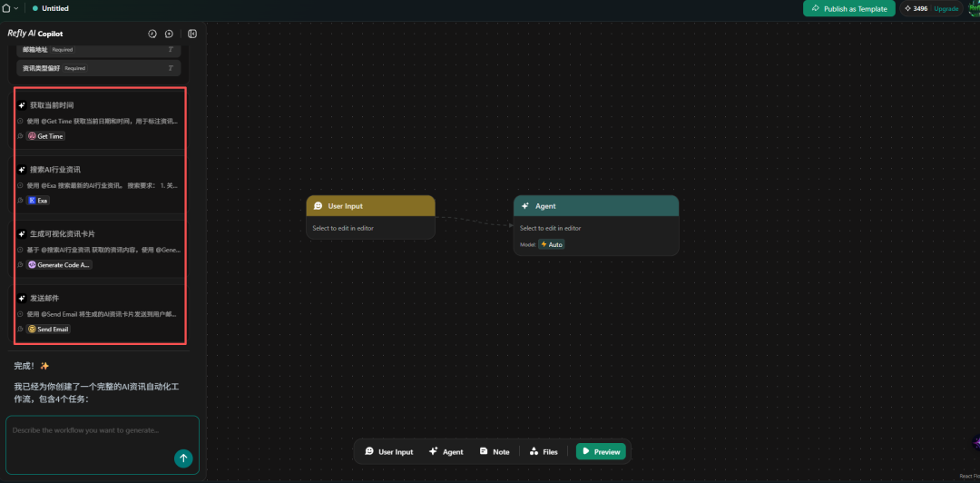The image size is (980, 483).
Task: Click the Upgrade link
Action: point(946,9)
